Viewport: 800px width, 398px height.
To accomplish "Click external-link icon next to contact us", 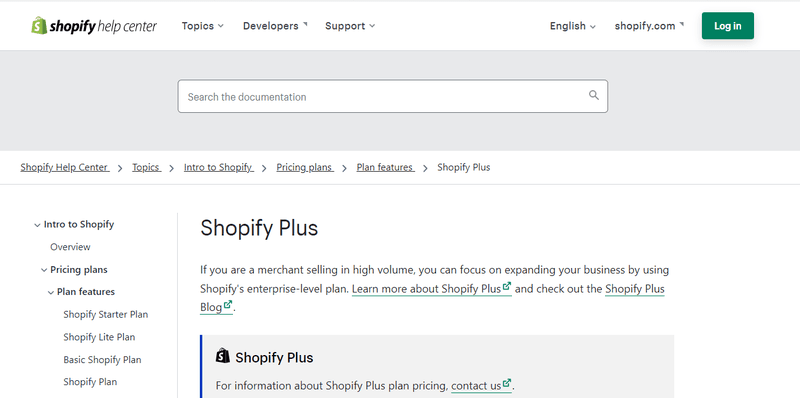I will [x=507, y=383].
